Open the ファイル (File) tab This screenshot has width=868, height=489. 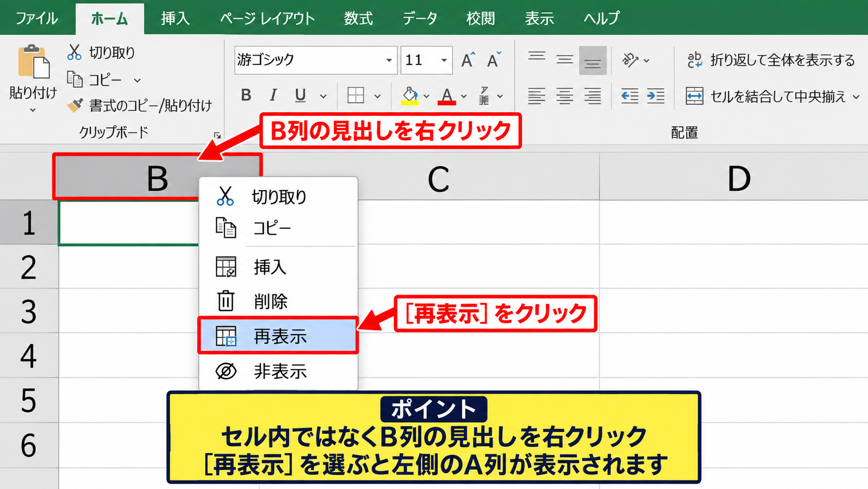pos(36,18)
